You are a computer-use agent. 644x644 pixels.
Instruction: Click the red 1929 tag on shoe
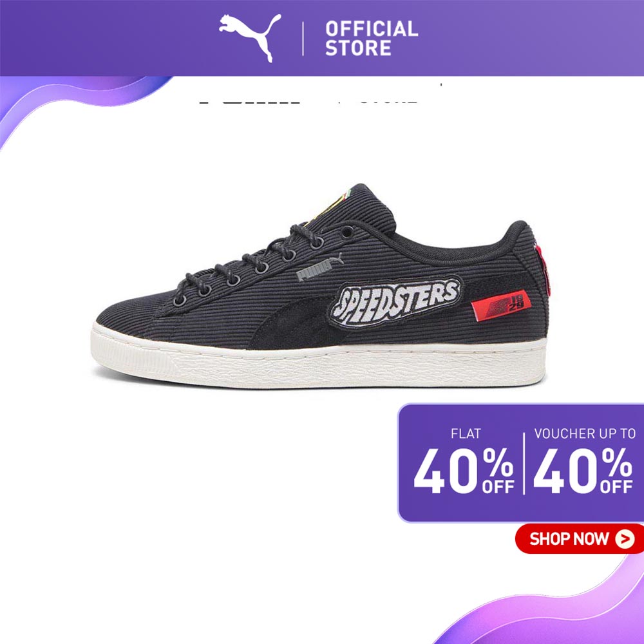pyautogui.click(x=501, y=305)
